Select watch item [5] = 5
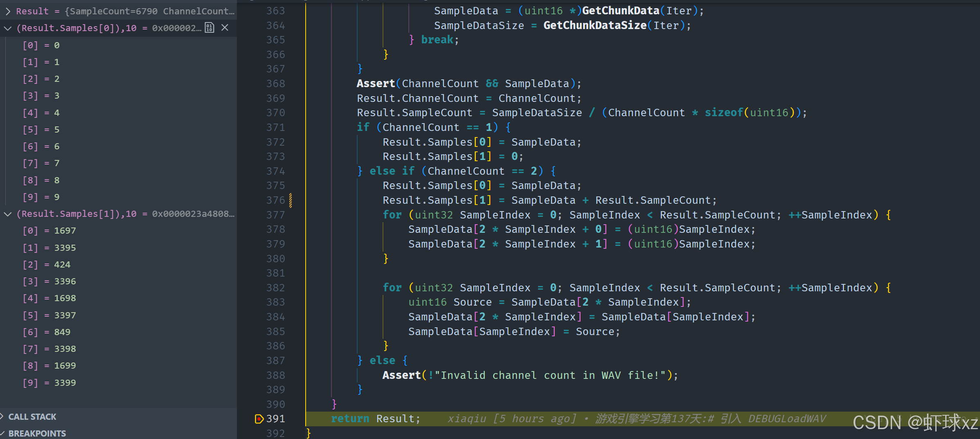980x439 pixels. [41, 130]
